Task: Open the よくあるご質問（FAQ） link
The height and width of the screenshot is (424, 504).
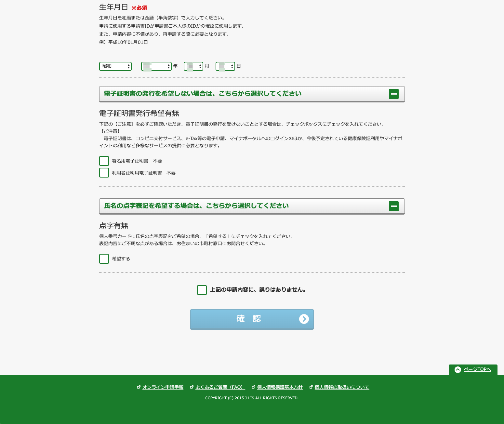Action: (x=220, y=387)
